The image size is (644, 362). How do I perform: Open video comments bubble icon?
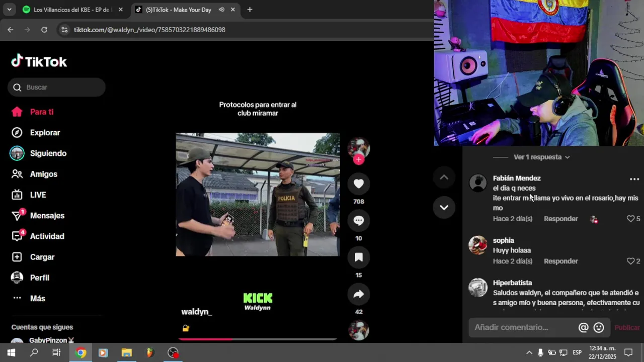[359, 221]
